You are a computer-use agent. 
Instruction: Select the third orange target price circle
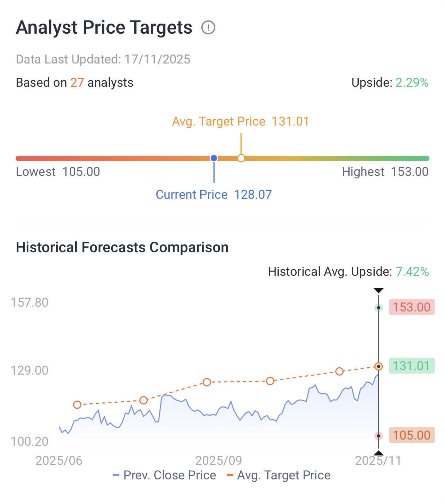pyautogui.click(x=207, y=382)
